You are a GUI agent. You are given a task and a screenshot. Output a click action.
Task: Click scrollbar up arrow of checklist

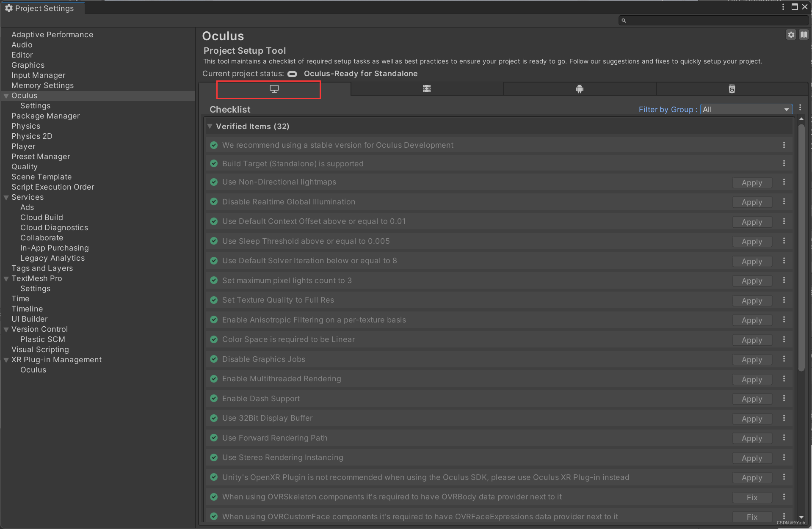pos(801,119)
